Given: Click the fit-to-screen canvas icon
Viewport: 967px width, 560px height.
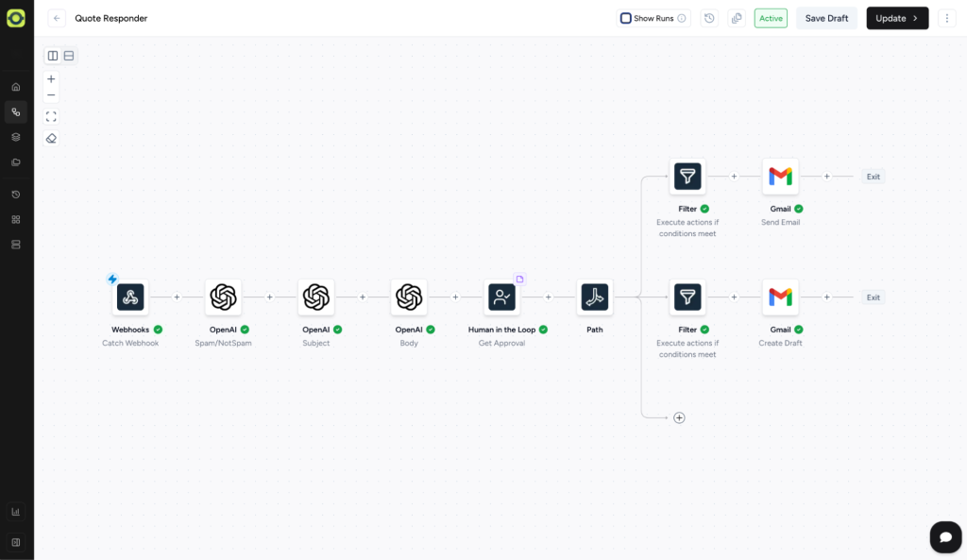Looking at the screenshot, I should click(x=51, y=116).
